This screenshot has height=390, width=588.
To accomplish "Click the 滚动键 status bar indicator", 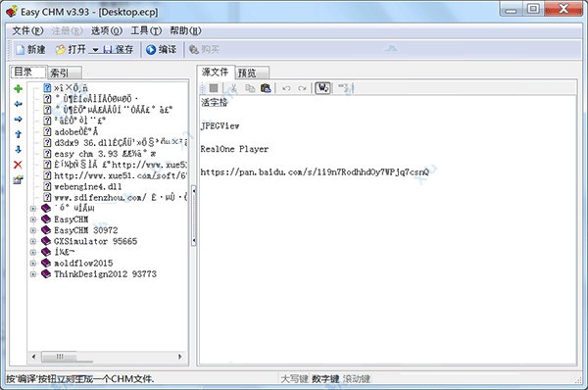I will [357, 379].
